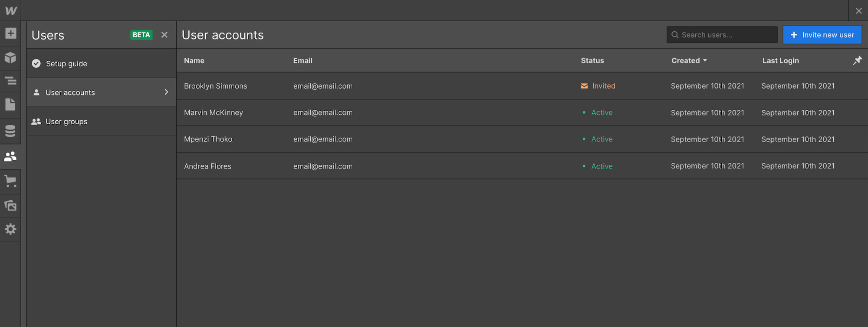Image resolution: width=868 pixels, height=327 pixels.
Task: Open the Navigator panel
Action: pos(10,81)
